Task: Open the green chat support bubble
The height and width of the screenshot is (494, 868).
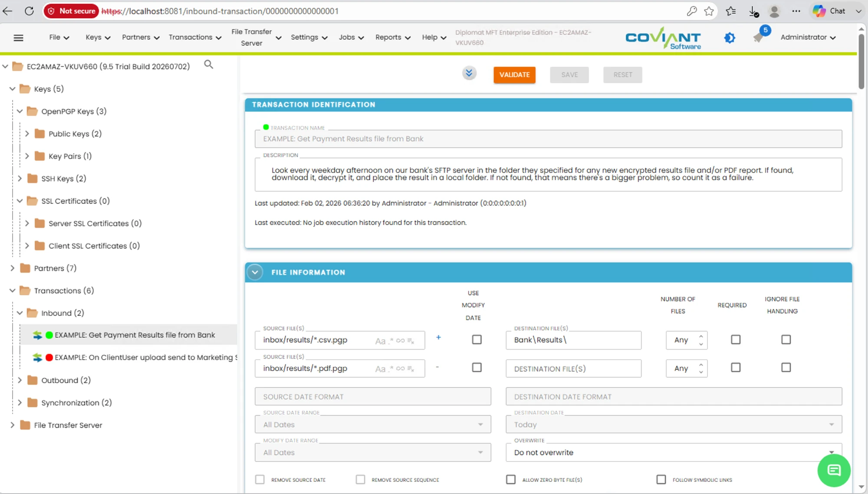Action: (x=834, y=470)
